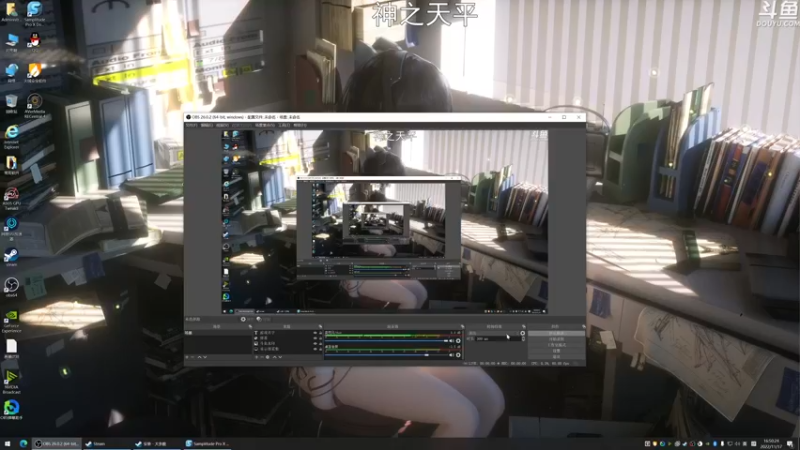Click the Windows Start button
Screen dimensions: 800x450
coord(7,444)
